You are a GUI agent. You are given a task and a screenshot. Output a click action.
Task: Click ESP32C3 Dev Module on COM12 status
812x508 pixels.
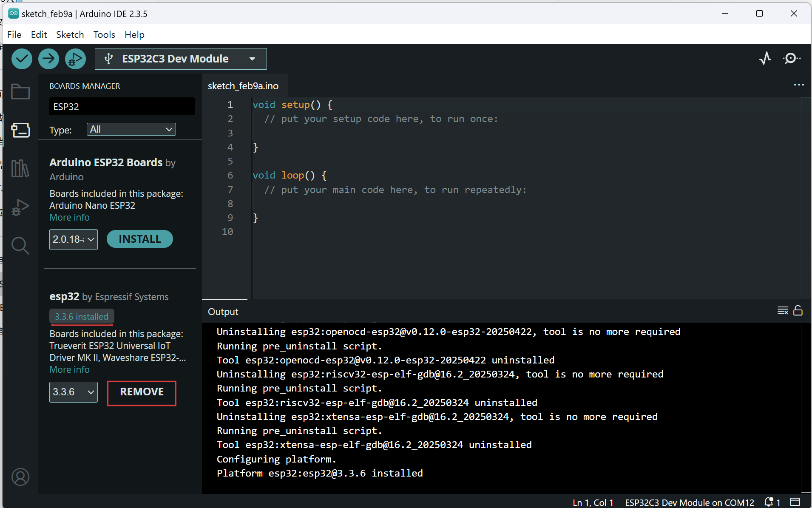[x=690, y=502]
